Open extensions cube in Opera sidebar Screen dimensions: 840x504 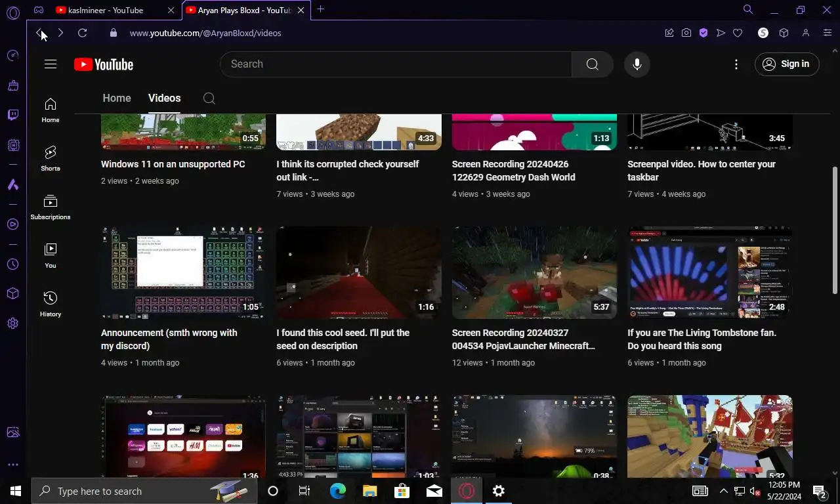tap(13, 293)
